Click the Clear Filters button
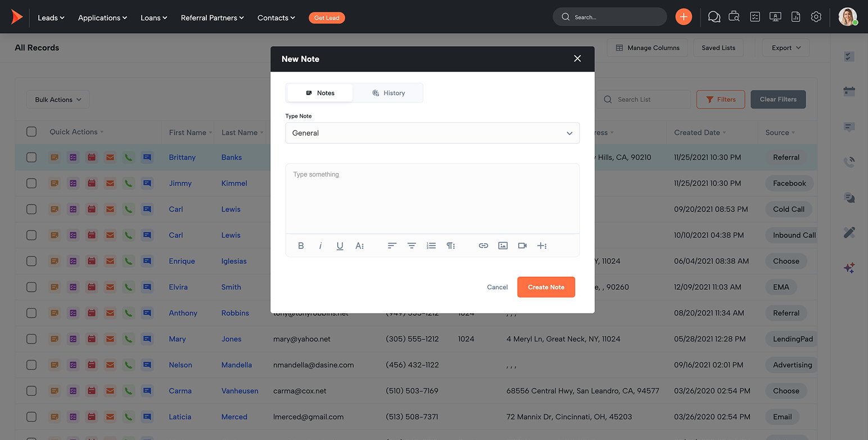 coord(778,100)
